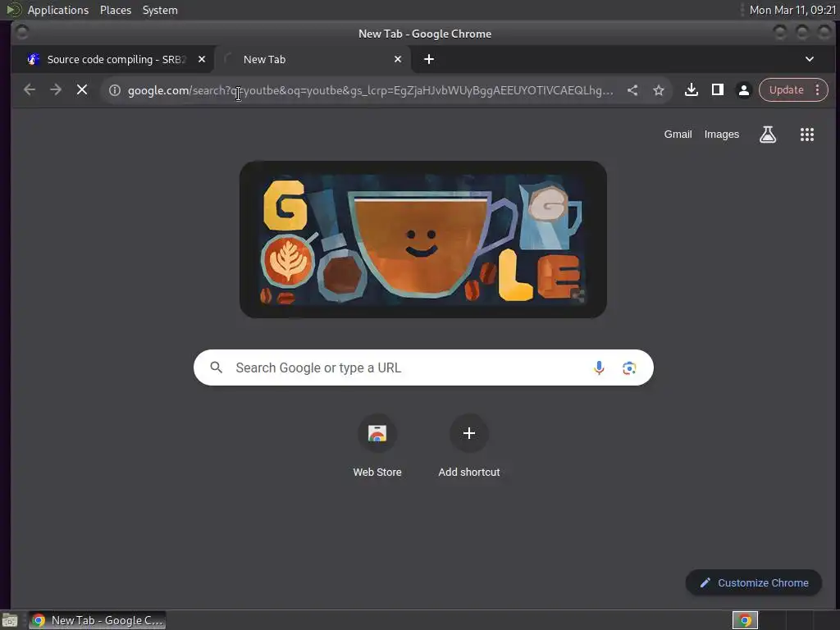Click the browser forward arrow
This screenshot has height=630, width=840.
56,90
